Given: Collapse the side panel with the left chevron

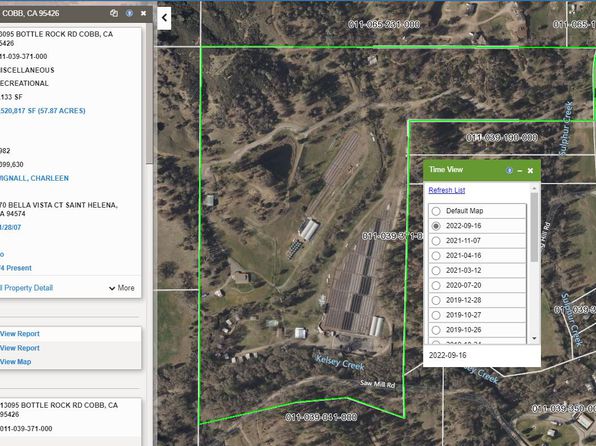Looking at the screenshot, I should point(164,18).
